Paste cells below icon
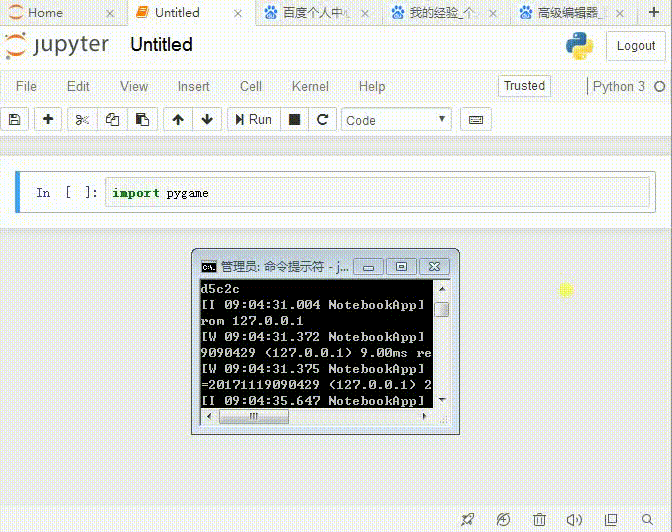This screenshot has width=672, height=532. point(142,119)
